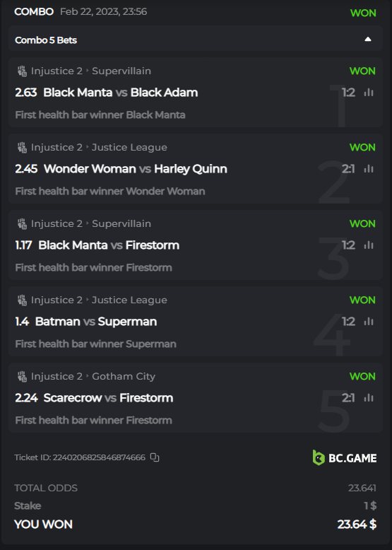Open stats icon for Batman vs Superman
The image size is (392, 550).
[x=369, y=322]
